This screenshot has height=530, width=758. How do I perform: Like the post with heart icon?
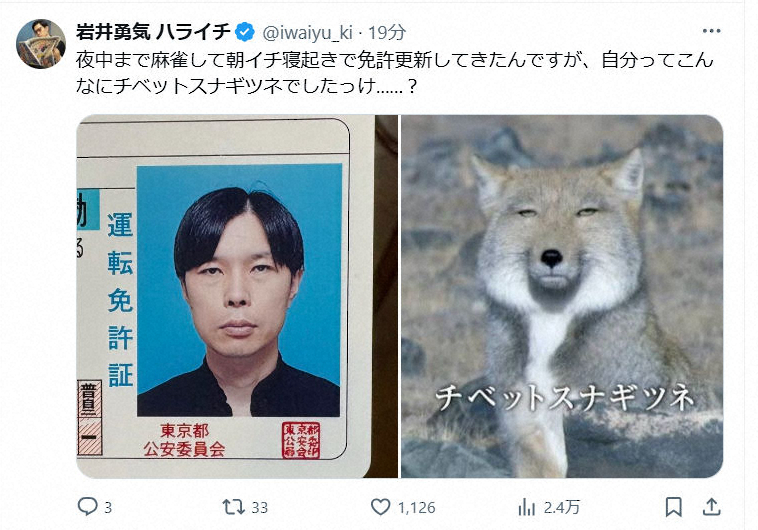click(x=380, y=507)
